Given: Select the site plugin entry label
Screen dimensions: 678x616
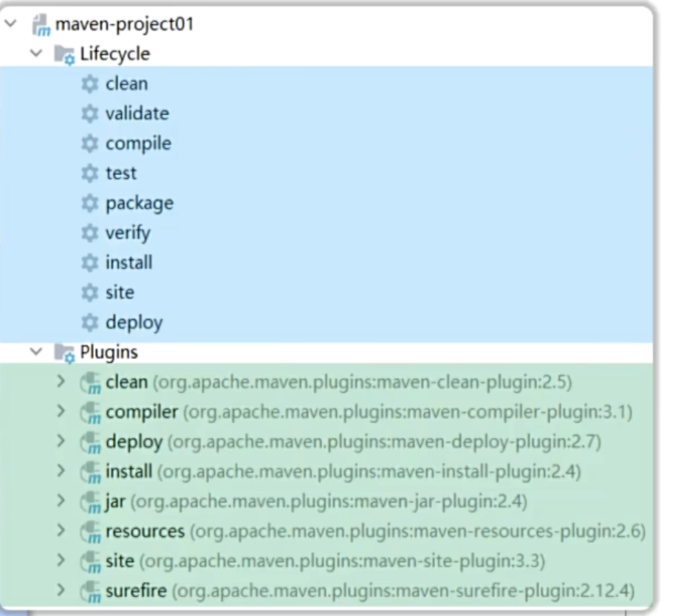Looking at the screenshot, I should coord(120,561).
